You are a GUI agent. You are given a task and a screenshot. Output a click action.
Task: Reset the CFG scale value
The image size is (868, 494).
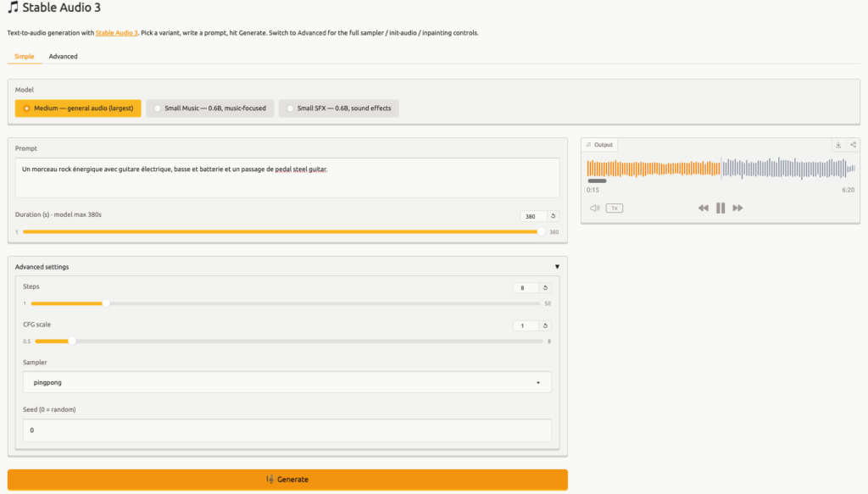(x=545, y=326)
